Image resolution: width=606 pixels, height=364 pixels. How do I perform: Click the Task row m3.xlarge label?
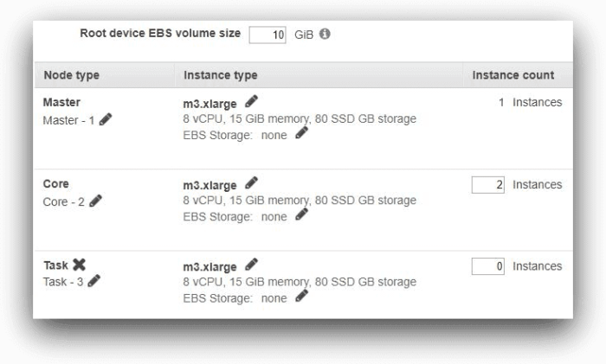tap(210, 265)
